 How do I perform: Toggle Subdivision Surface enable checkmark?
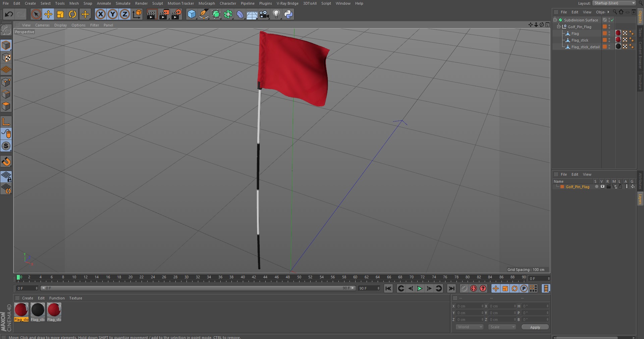click(x=612, y=20)
